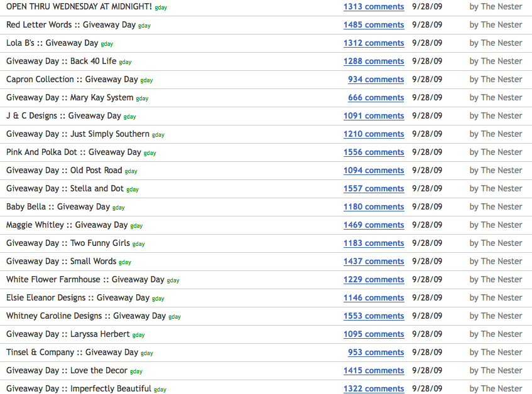
Task: Open the 1312 comments link
Action: pyautogui.click(x=374, y=43)
